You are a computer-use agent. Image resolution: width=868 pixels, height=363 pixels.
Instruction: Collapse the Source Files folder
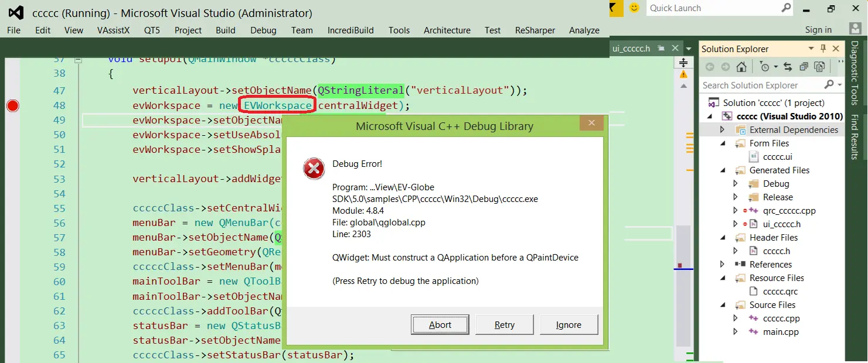723,305
